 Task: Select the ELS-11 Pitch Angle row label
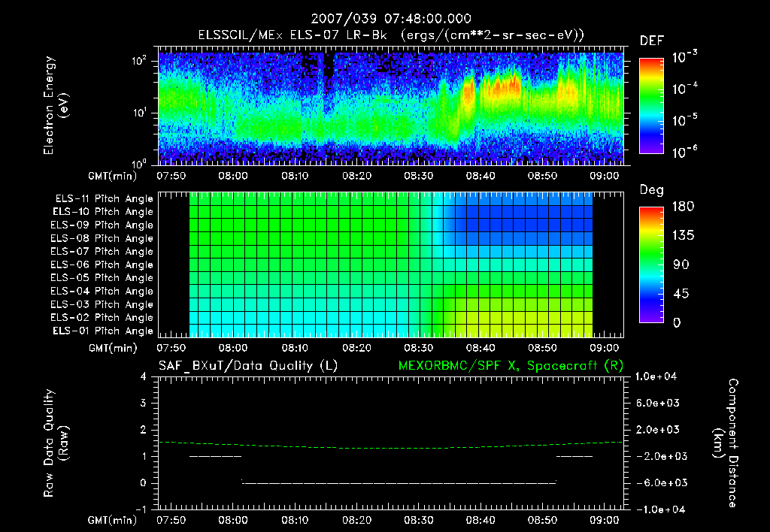104,199
